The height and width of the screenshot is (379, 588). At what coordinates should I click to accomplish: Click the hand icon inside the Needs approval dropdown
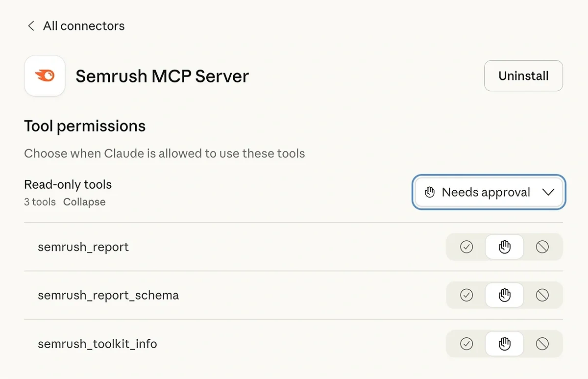pos(430,192)
